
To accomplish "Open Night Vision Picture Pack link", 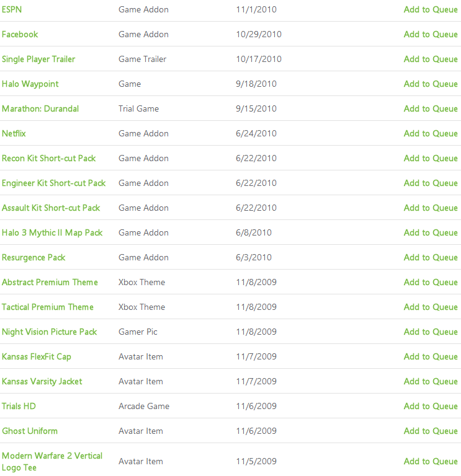I will pos(49,332).
